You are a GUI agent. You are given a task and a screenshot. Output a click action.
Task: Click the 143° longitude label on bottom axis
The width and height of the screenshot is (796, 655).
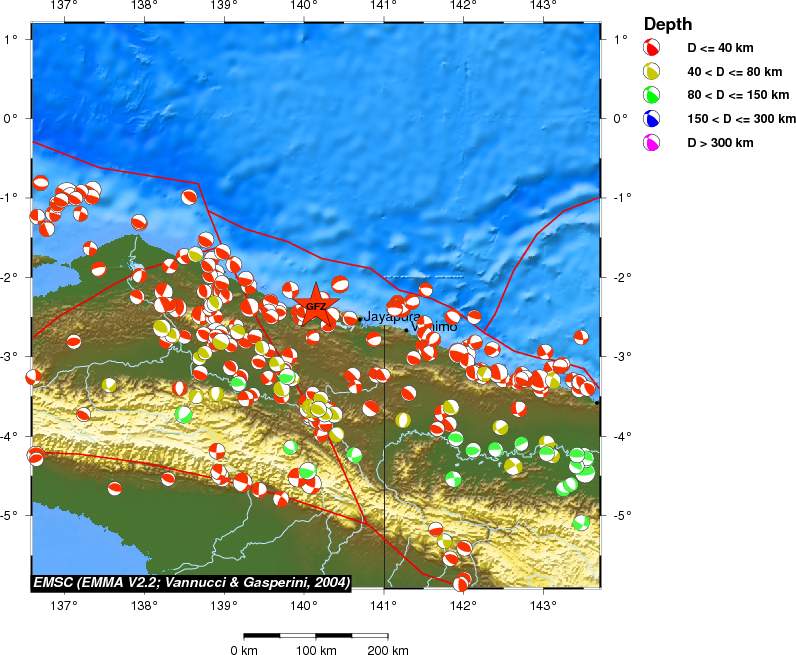pyautogui.click(x=543, y=605)
